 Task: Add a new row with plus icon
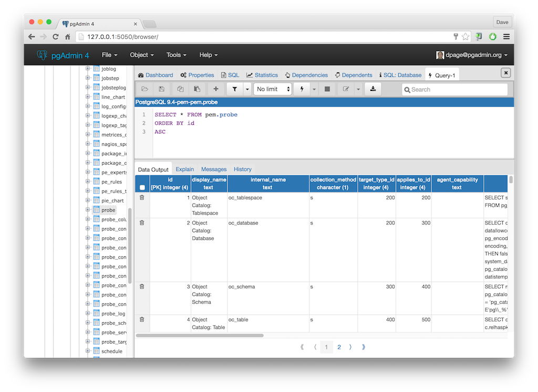pyautogui.click(x=216, y=89)
